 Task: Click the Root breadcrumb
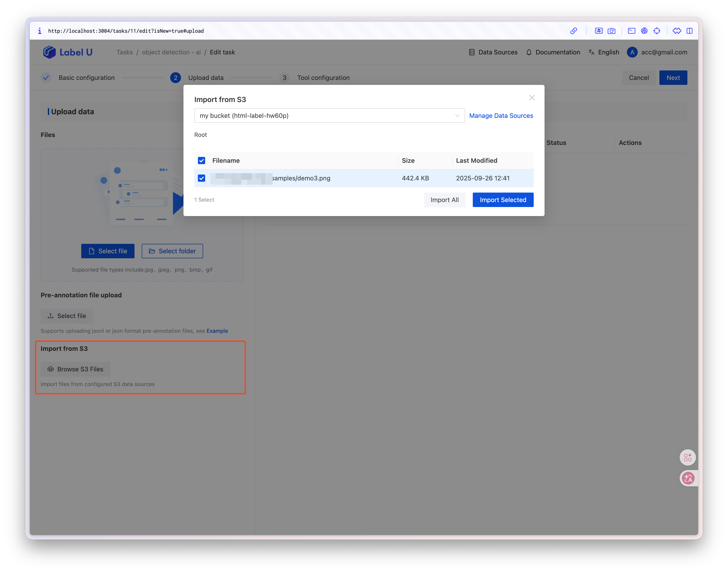coord(201,135)
